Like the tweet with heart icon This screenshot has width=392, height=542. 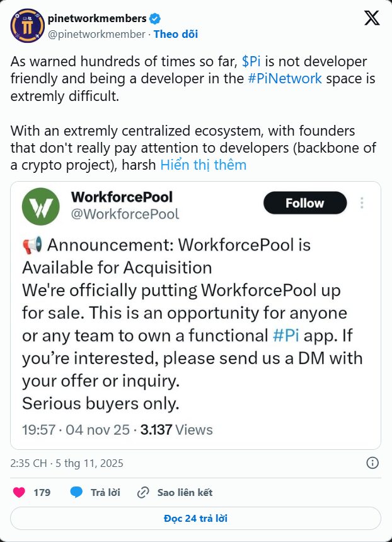(20, 492)
